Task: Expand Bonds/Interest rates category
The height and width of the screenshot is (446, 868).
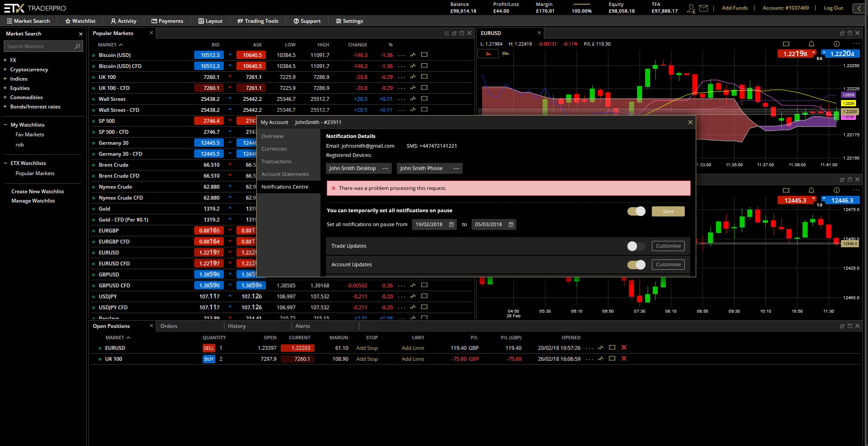Action: tap(5, 107)
